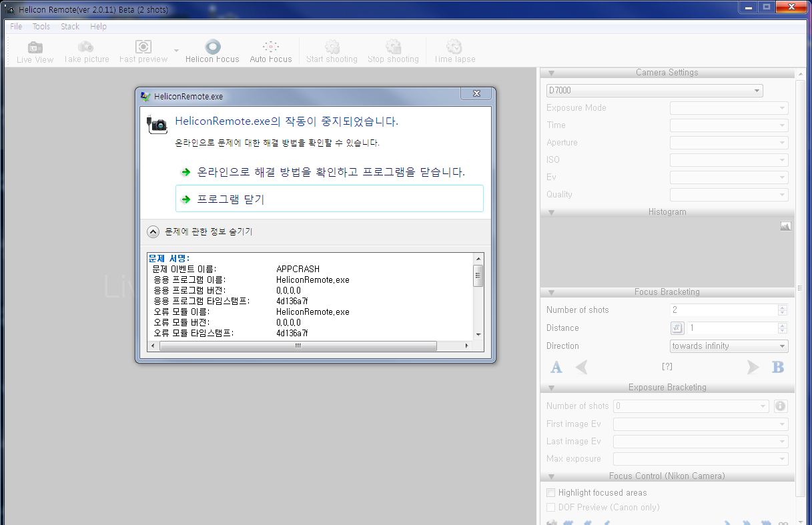
Task: Toggle DOF Preview (Canon only) checkbox
Action: (x=550, y=507)
